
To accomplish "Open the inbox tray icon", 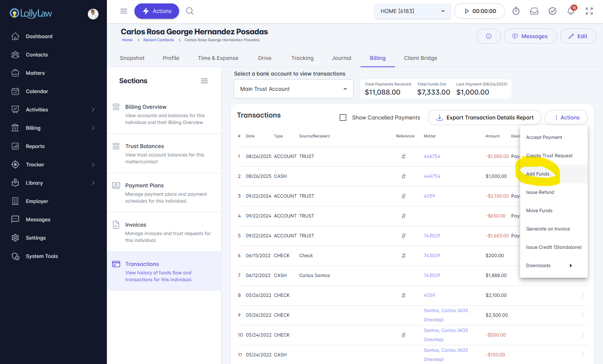I will point(534,11).
